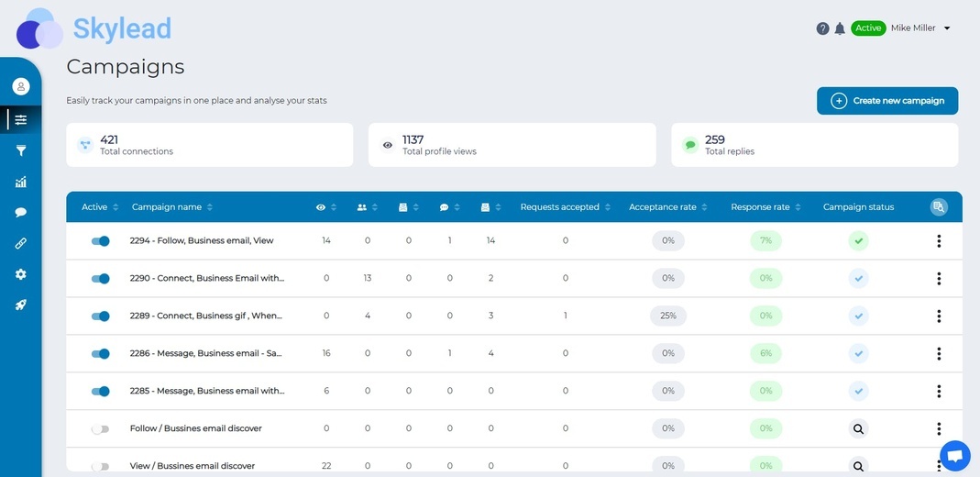
Task: Open the funnel filter icon in sidebar
Action: coord(20,150)
